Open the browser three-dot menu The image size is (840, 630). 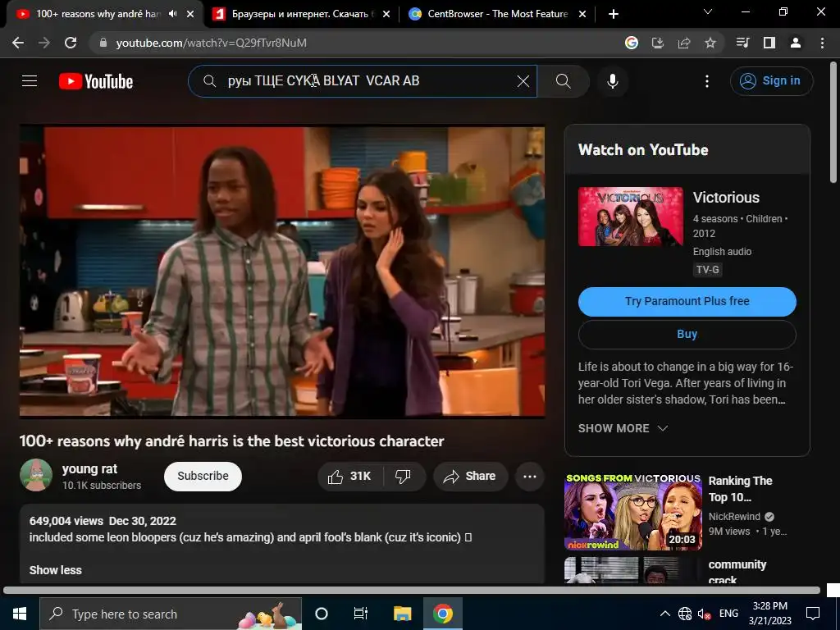(x=822, y=43)
